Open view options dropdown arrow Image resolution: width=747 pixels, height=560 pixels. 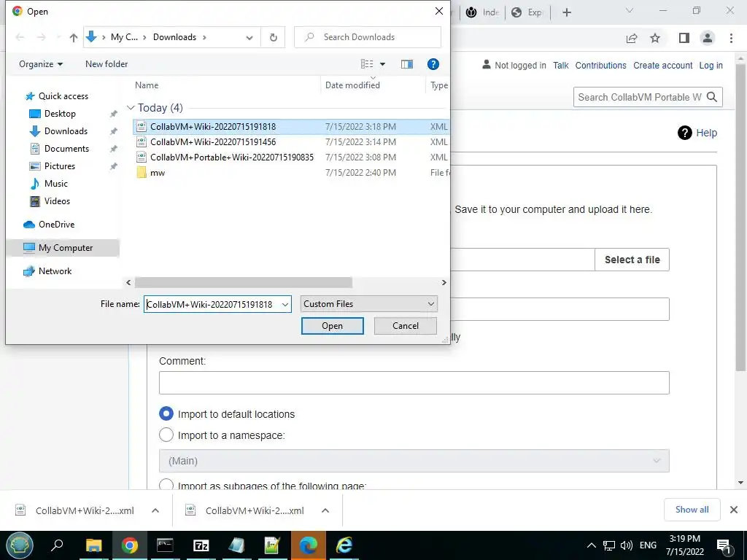pos(382,64)
